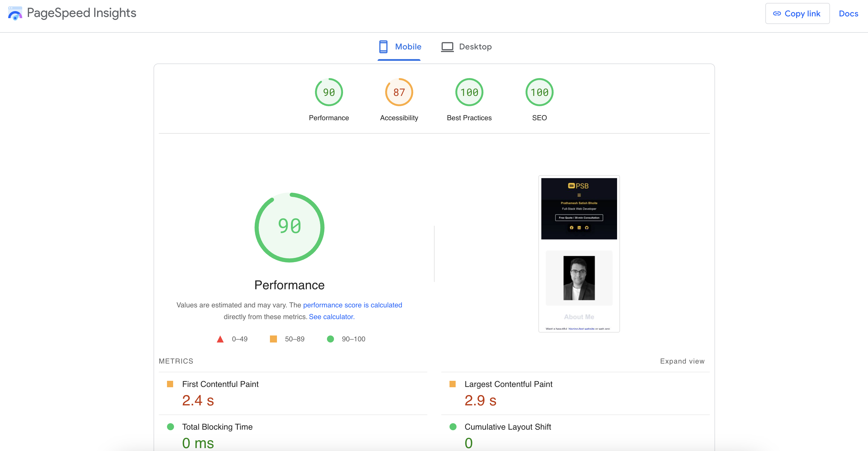Viewport: 868px width, 451px height.
Task: Click the large Performance 90 gauge
Action: pos(289,227)
